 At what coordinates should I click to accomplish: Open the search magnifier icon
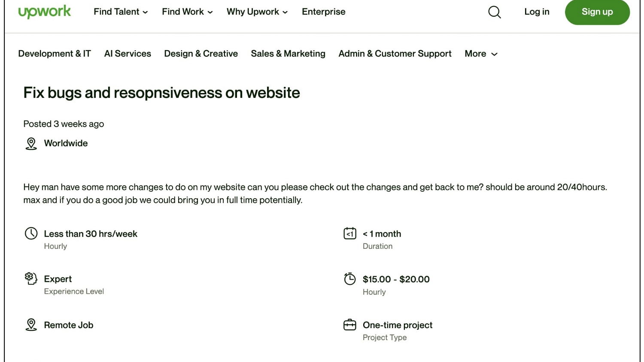495,12
